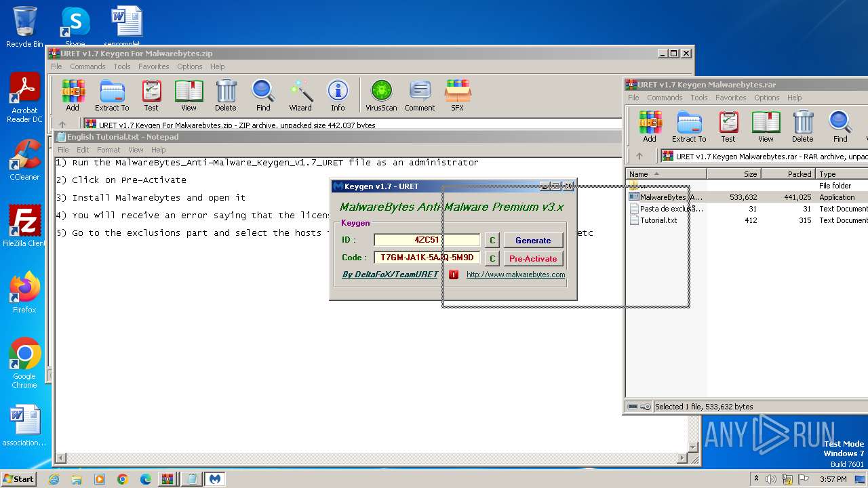This screenshot has height=488, width=868.
Task: Open the Wizard tool in WinRAR
Action: (300, 96)
